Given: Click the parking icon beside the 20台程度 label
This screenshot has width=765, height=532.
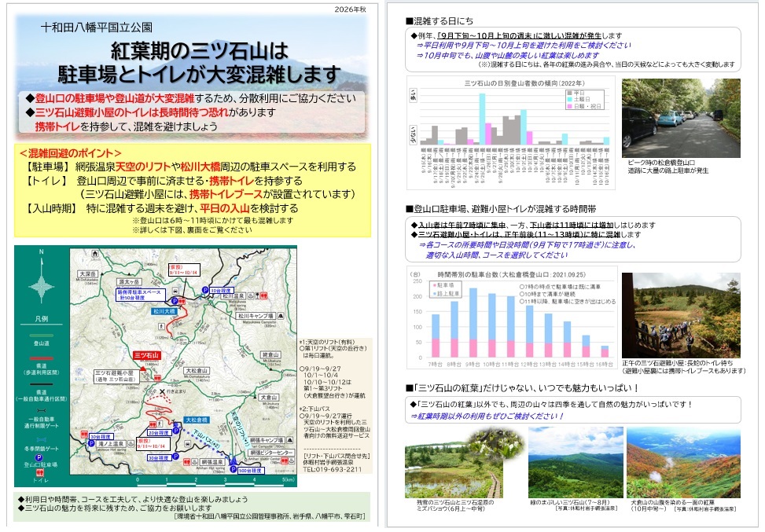Looking at the screenshot, I should [x=176, y=430].
